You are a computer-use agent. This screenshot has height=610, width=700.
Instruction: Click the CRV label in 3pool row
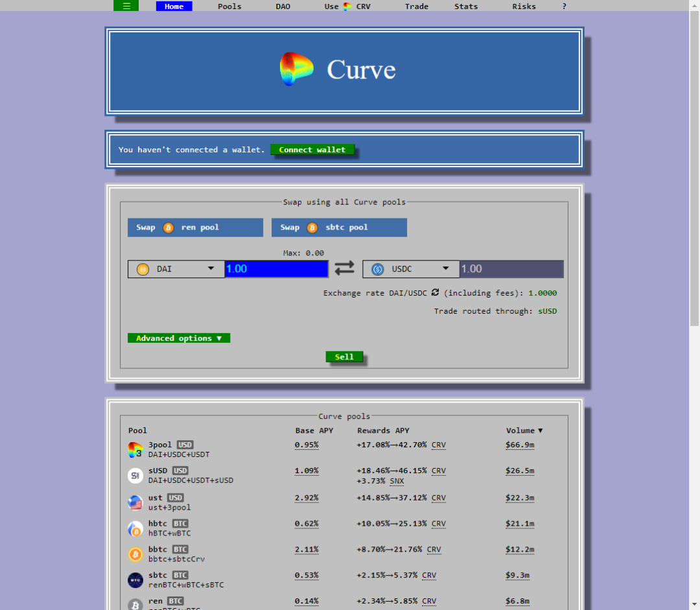[439, 445]
